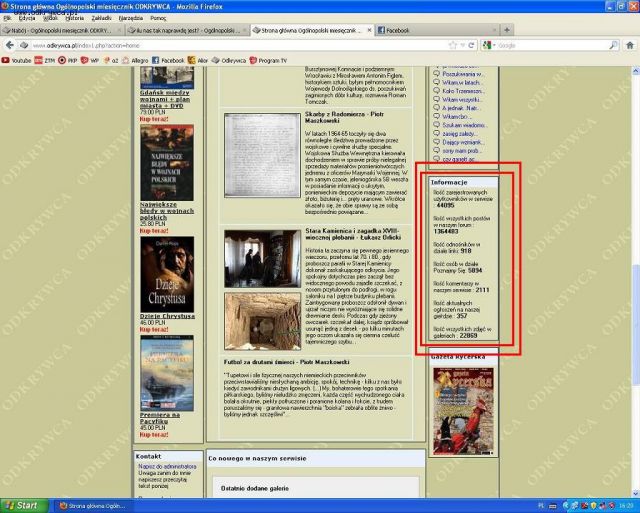Click the PL language indicator in tray
The height and width of the screenshot is (513, 640).
click(x=541, y=506)
